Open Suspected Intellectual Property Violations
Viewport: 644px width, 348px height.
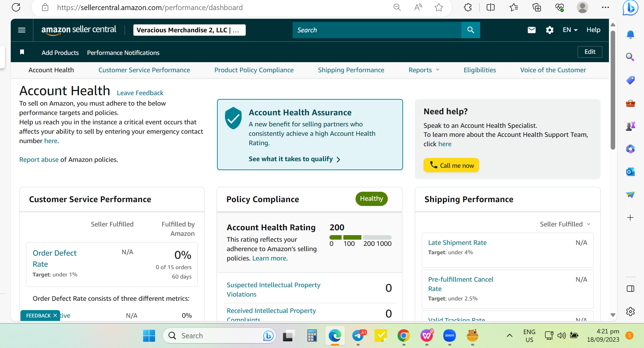coord(274,290)
